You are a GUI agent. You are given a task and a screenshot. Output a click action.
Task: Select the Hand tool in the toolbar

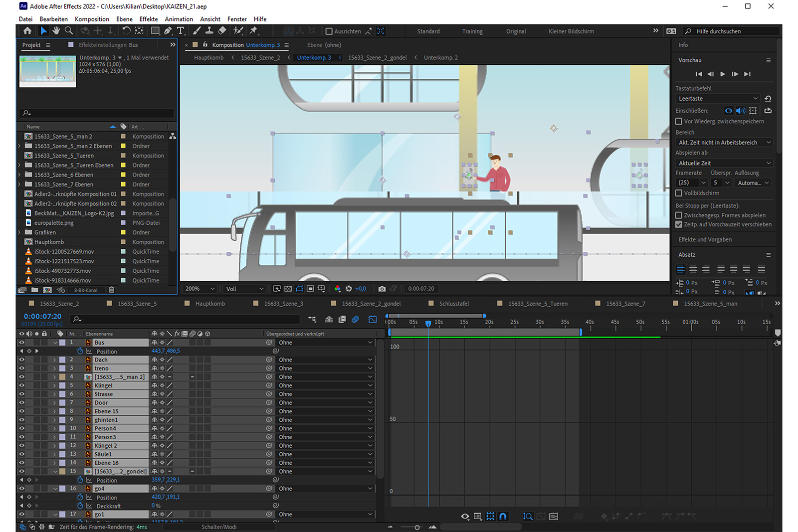pyautogui.click(x=56, y=30)
